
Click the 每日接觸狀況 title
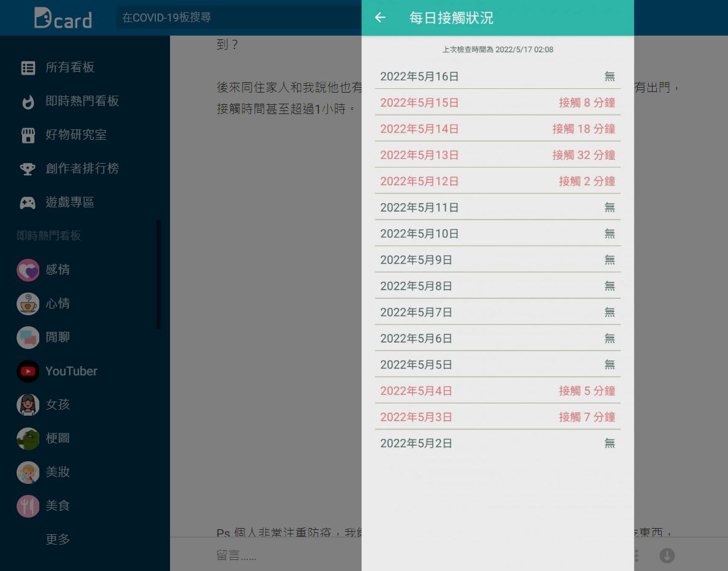pyautogui.click(x=451, y=18)
